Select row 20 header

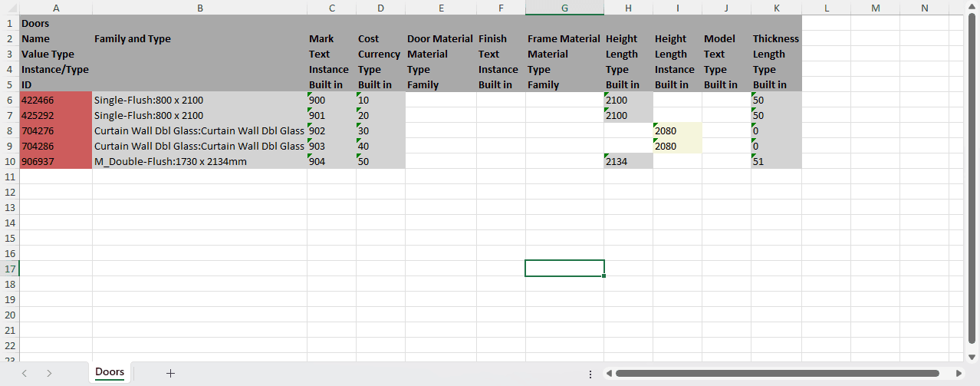click(x=9, y=315)
